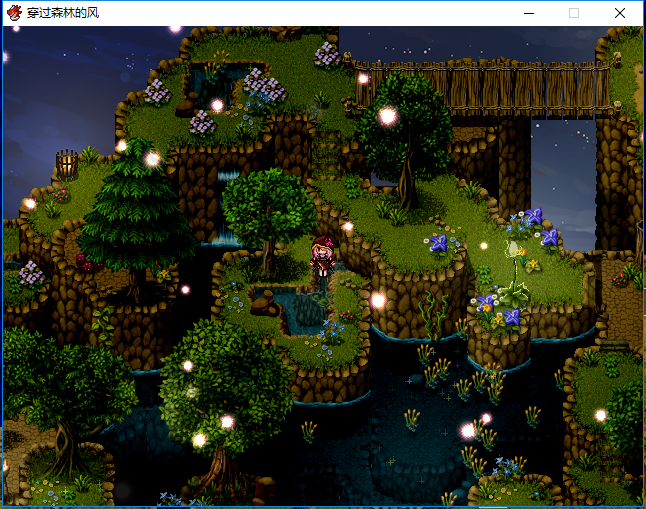Click the 穿过森林的风 window title text
The width and height of the screenshot is (646, 509).
[x=63, y=13]
